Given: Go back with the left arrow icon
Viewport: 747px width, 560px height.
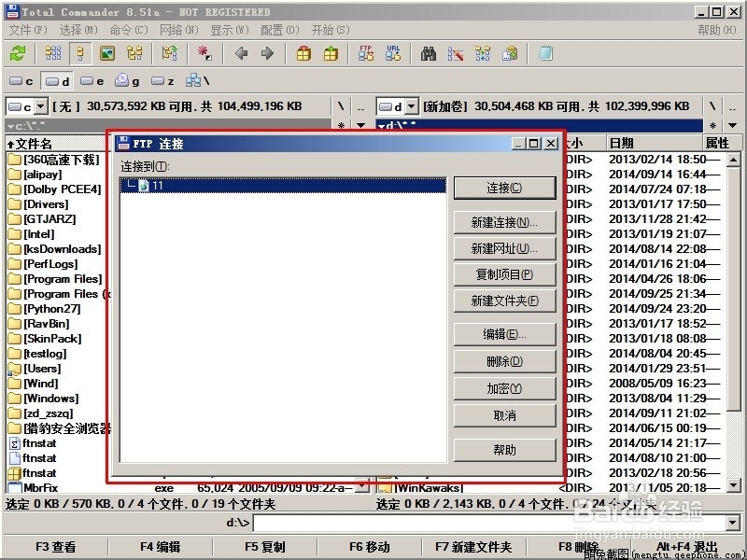Looking at the screenshot, I should (242, 53).
